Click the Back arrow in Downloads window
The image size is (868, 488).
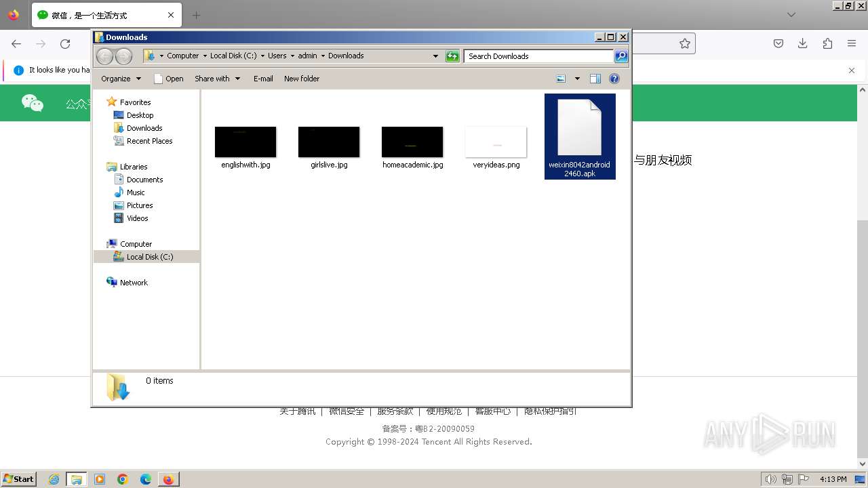[104, 56]
